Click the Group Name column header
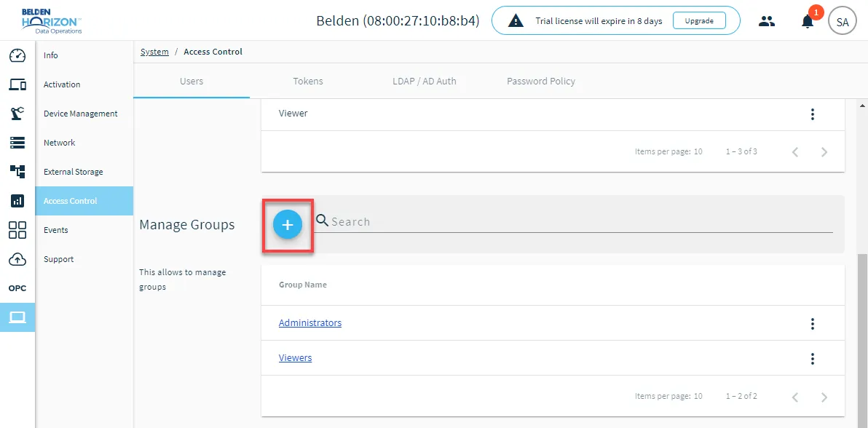This screenshot has height=428, width=868. 303,285
